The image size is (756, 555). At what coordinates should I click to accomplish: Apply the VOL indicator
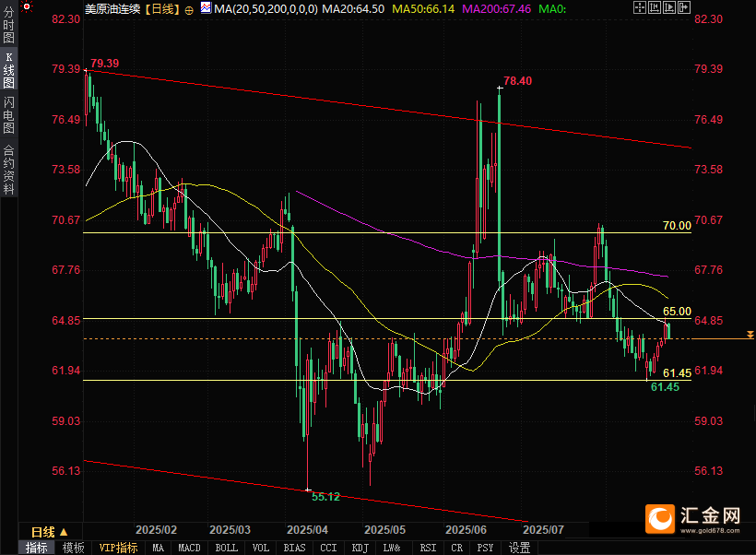(260, 548)
